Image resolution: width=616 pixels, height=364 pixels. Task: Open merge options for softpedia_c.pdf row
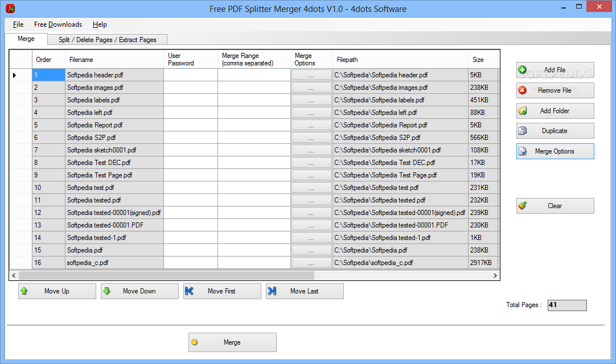coord(311,263)
